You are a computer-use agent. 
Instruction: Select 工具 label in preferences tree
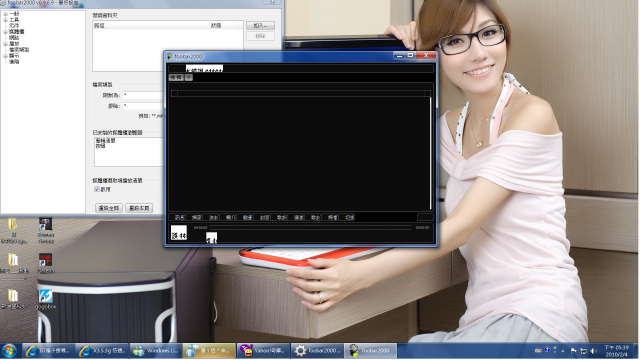coord(14,20)
